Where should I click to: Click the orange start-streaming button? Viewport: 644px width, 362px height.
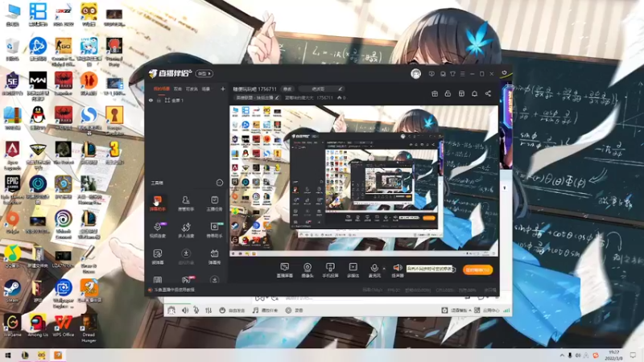point(477,269)
